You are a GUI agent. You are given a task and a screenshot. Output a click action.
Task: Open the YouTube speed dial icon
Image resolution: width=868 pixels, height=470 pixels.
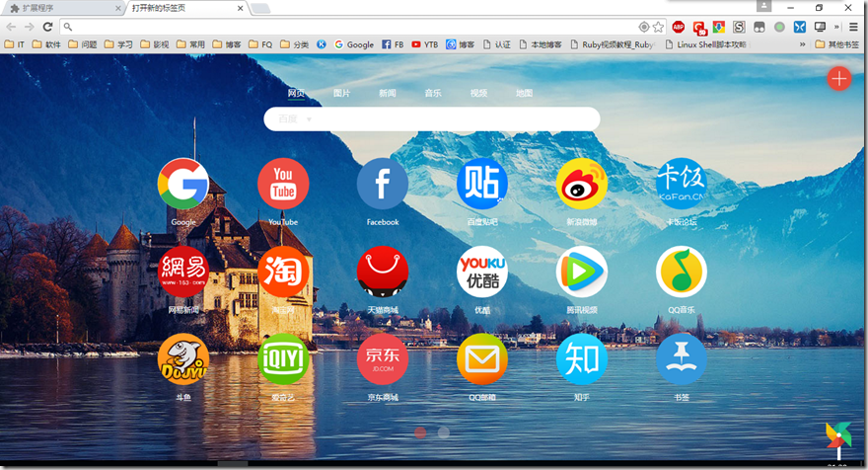point(283,184)
